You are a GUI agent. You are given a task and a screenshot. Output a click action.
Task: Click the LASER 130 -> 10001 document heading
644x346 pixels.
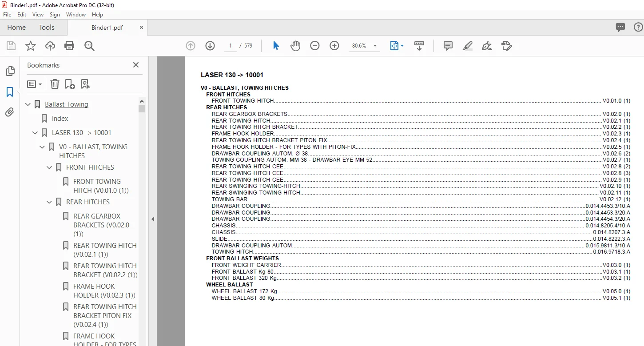tap(232, 75)
